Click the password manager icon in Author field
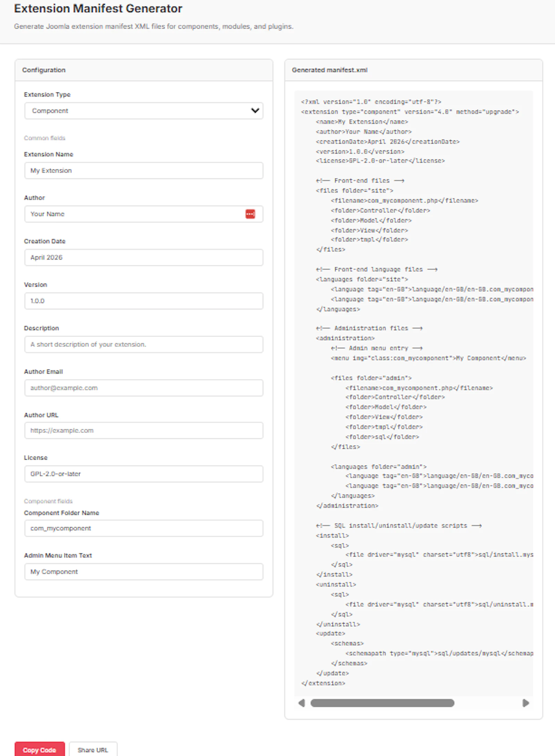 [250, 214]
